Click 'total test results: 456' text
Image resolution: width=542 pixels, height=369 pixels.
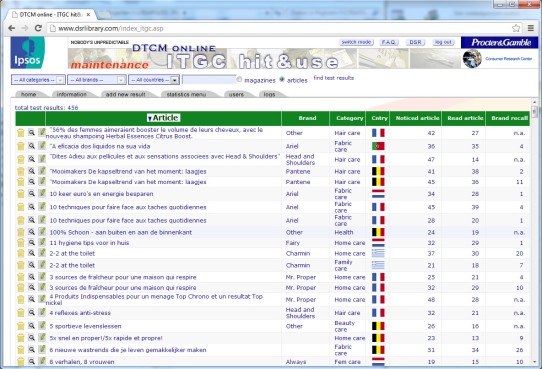pyautogui.click(x=46, y=107)
